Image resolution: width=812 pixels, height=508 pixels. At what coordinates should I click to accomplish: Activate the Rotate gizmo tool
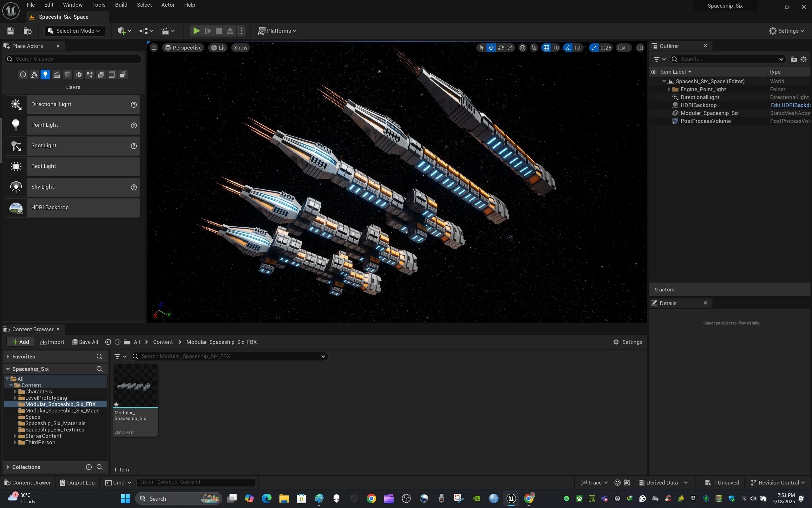click(x=501, y=48)
